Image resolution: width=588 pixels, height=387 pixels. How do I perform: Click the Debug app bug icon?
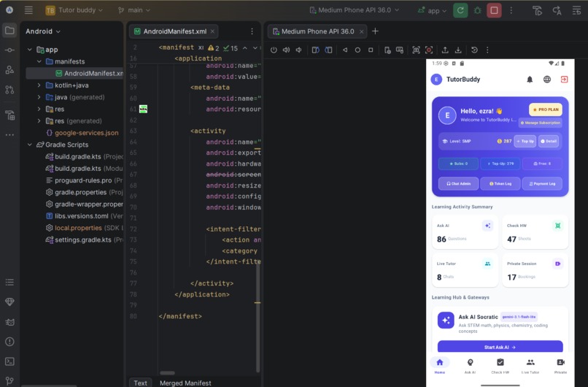pos(477,10)
